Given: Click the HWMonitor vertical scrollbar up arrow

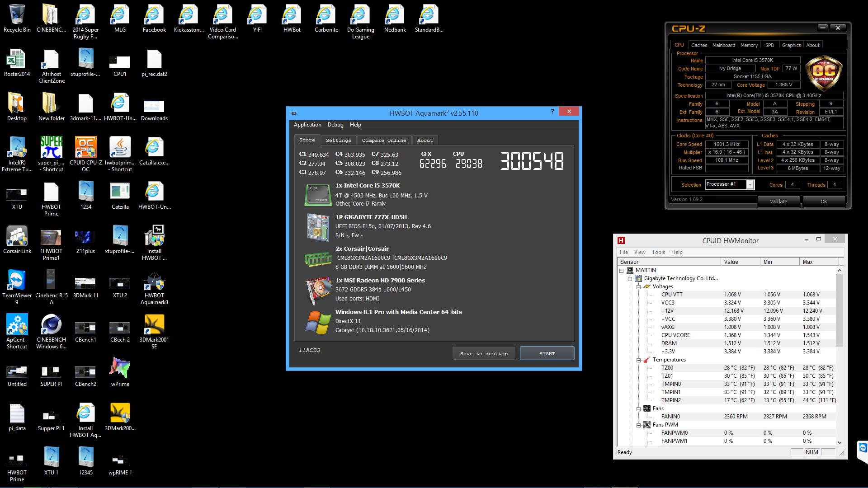Looking at the screenshot, I should (x=840, y=270).
